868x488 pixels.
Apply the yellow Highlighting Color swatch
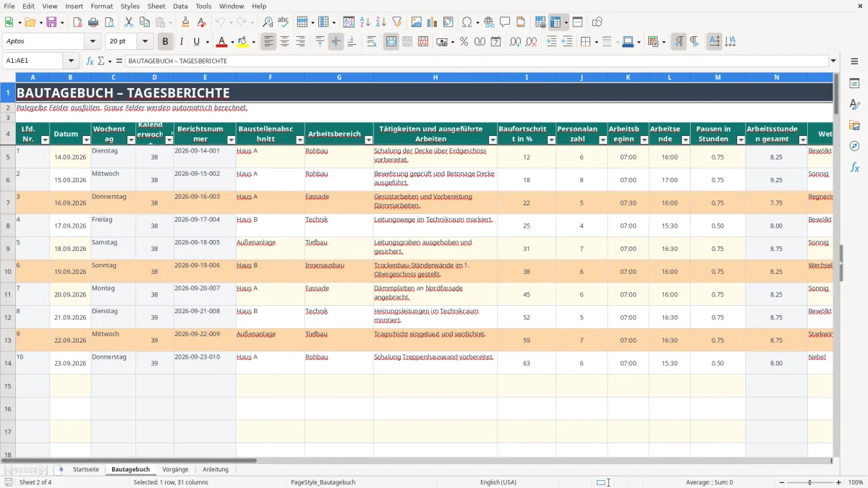coord(242,42)
